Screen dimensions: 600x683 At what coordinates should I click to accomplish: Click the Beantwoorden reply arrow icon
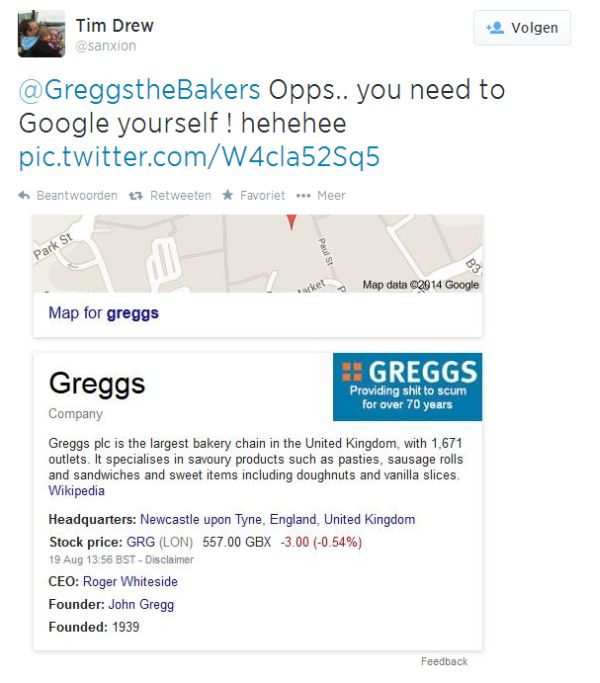(24, 196)
